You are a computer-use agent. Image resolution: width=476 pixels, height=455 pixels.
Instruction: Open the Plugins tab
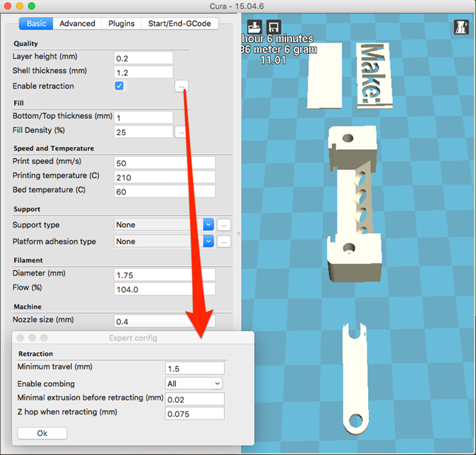point(121,24)
